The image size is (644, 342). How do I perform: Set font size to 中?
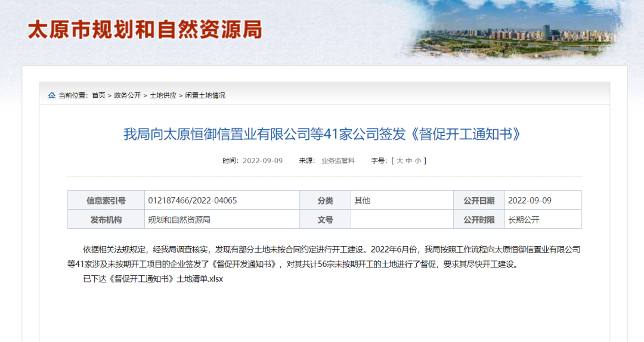point(409,161)
